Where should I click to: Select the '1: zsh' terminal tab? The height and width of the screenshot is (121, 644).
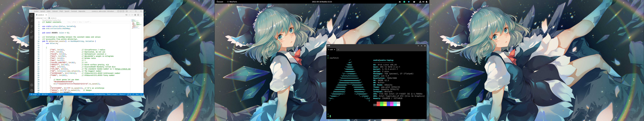(x=332, y=50)
